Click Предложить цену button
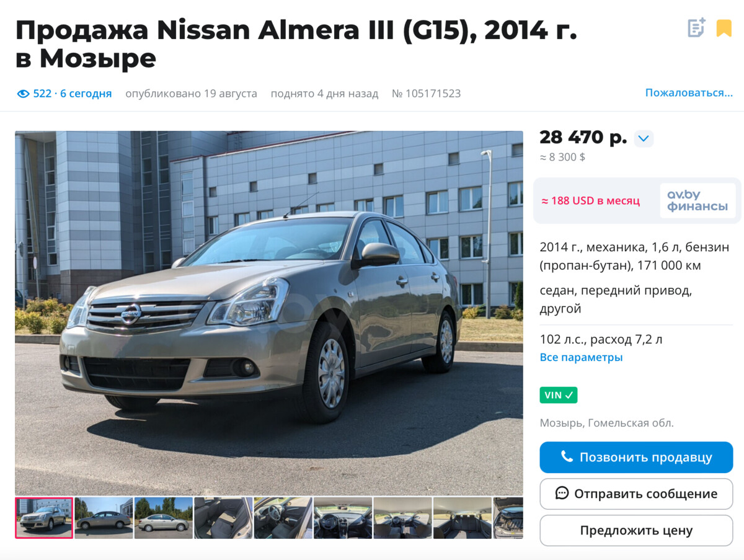 tap(636, 530)
